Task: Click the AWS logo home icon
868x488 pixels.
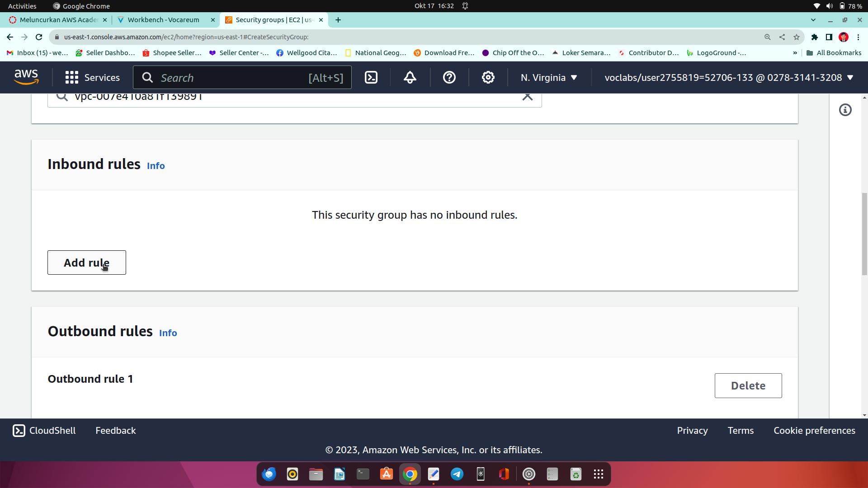Action: (26, 77)
